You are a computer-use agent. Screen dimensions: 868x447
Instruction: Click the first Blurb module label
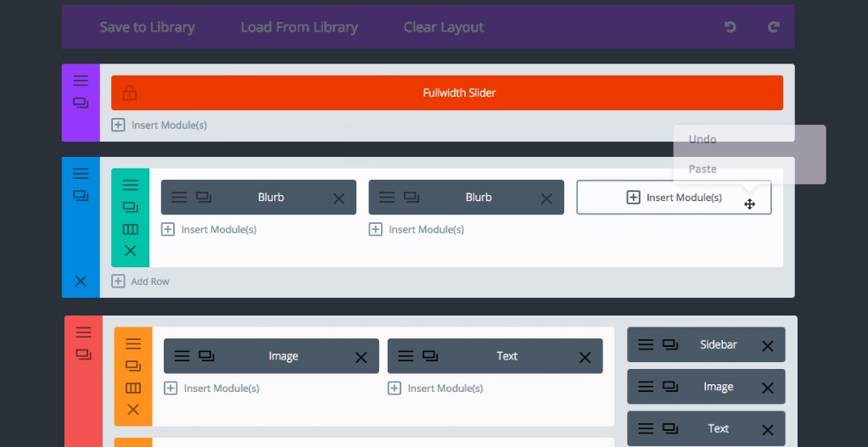point(271,197)
